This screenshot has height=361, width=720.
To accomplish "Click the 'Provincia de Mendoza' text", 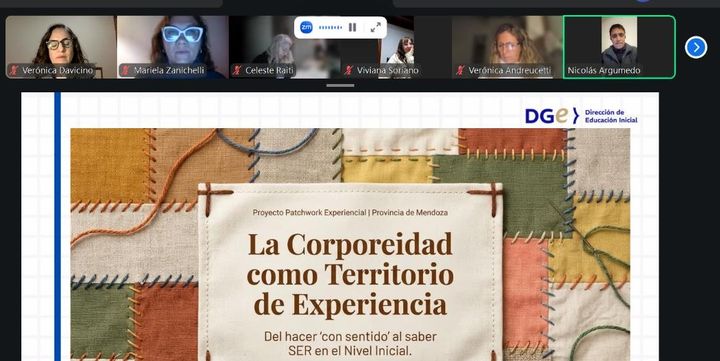I will (x=410, y=213).
